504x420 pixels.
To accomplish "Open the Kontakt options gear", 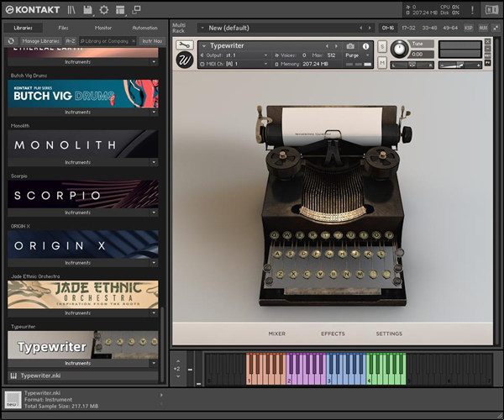I will [104, 10].
